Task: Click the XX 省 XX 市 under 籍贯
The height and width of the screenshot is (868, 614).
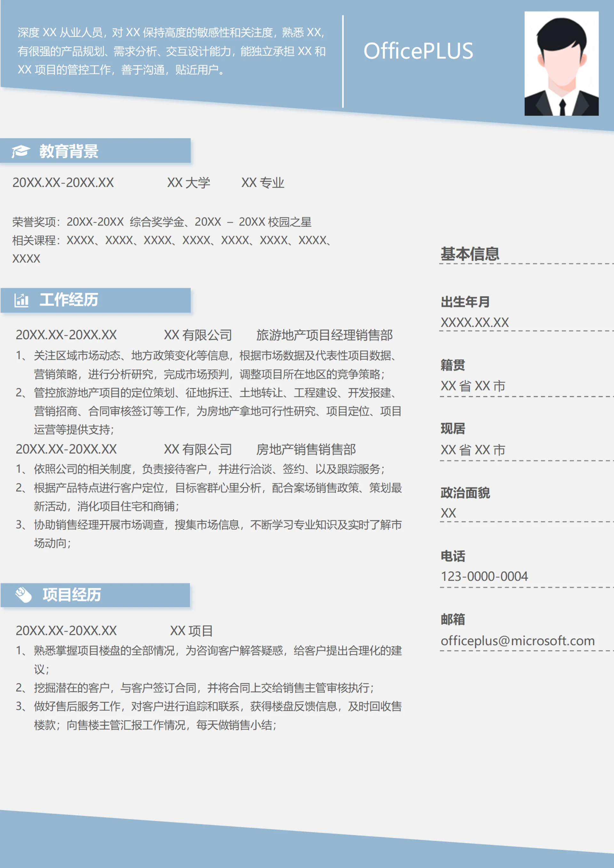Action: tap(473, 386)
